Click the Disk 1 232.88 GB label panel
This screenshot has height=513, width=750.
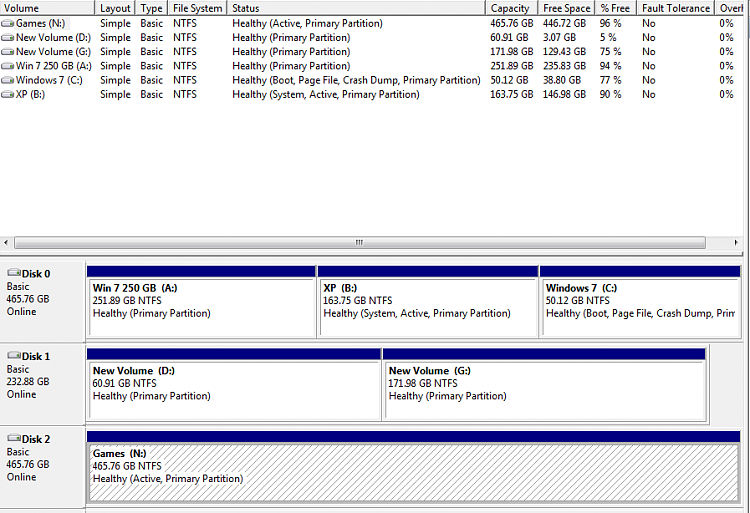[43, 384]
